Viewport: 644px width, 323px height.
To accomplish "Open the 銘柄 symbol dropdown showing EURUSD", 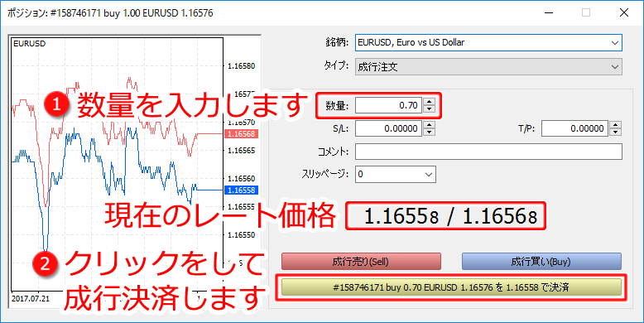I will [x=488, y=42].
